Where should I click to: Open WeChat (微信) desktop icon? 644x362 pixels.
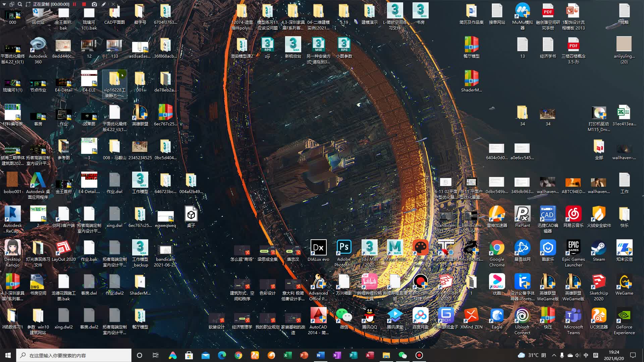(344, 318)
